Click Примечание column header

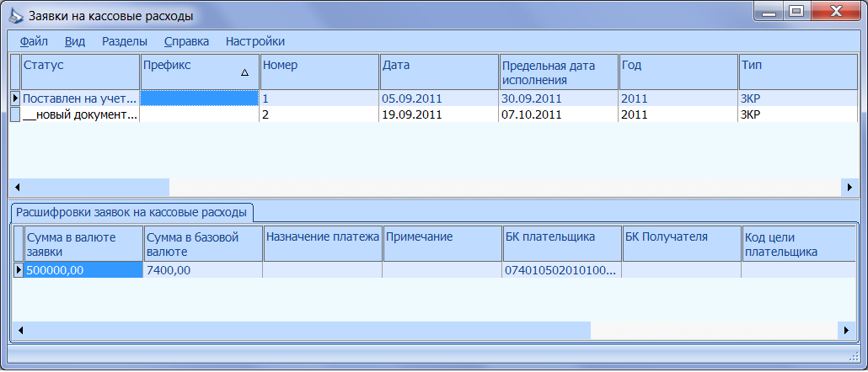[442, 244]
